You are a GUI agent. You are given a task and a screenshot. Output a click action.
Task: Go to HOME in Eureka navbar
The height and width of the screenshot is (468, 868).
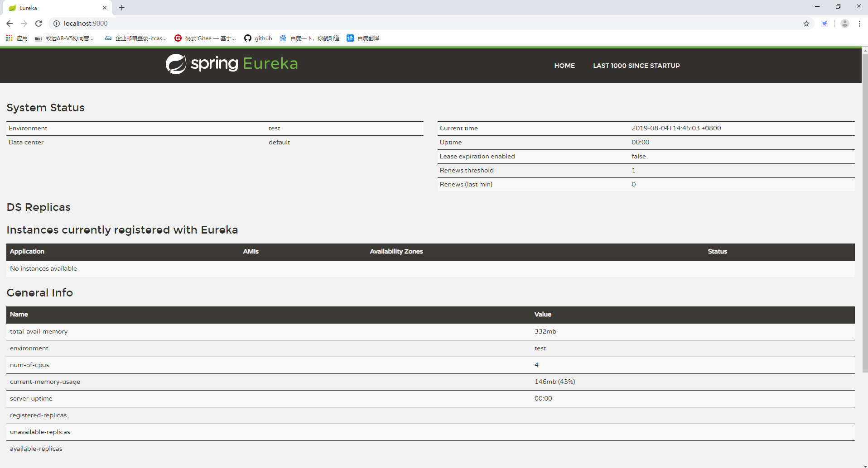[x=564, y=66]
